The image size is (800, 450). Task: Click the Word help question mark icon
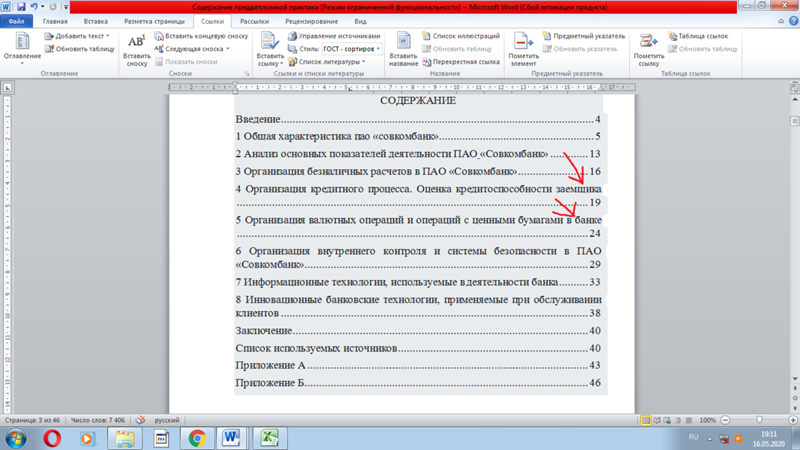click(x=793, y=21)
